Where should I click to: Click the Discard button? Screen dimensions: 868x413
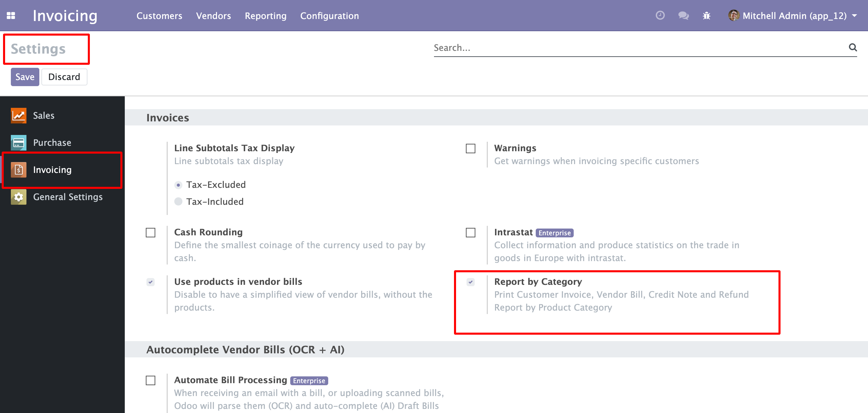(64, 77)
